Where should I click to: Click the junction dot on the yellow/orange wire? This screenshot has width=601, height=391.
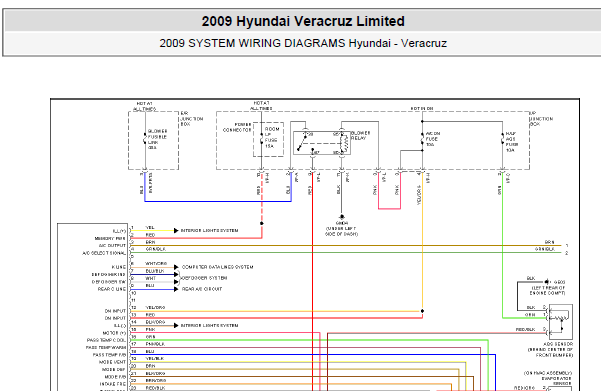pyautogui.click(x=422, y=311)
